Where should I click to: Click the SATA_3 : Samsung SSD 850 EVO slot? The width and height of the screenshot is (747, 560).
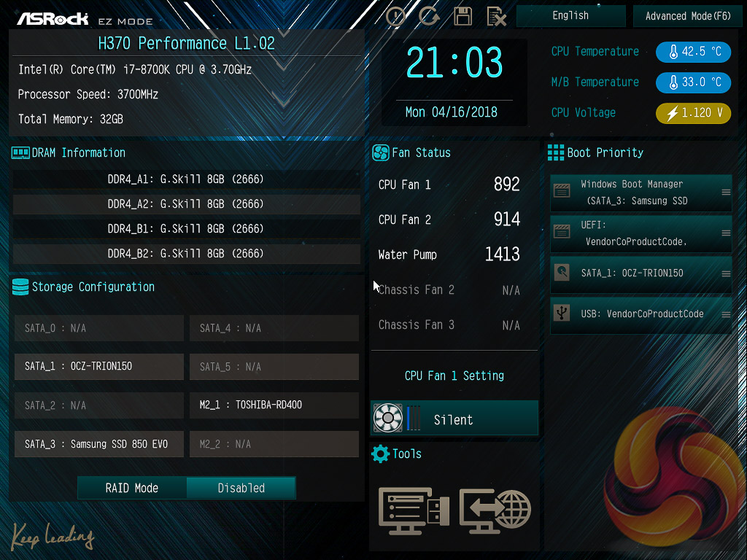pos(99,444)
